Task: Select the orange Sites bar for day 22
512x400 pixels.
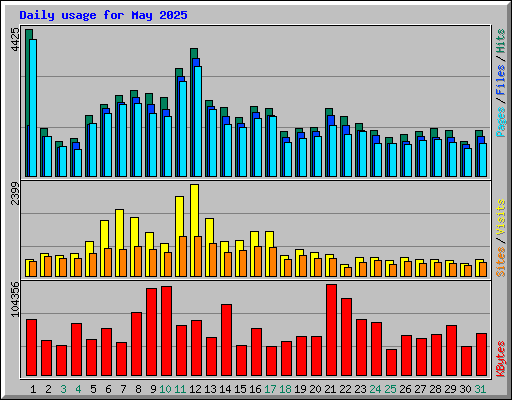Action: 348,272
